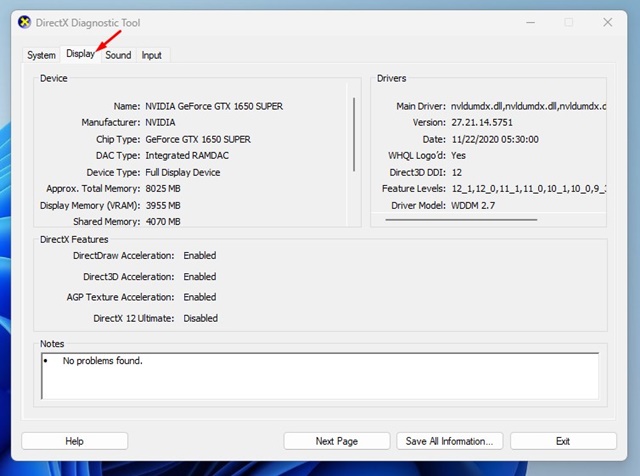Click the 8025 MB total memory value
The height and width of the screenshot is (476, 640).
[163, 189]
